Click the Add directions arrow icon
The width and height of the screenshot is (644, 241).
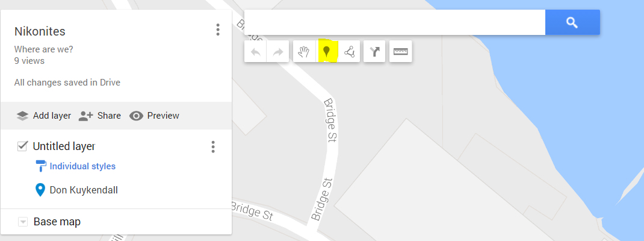coord(374,51)
